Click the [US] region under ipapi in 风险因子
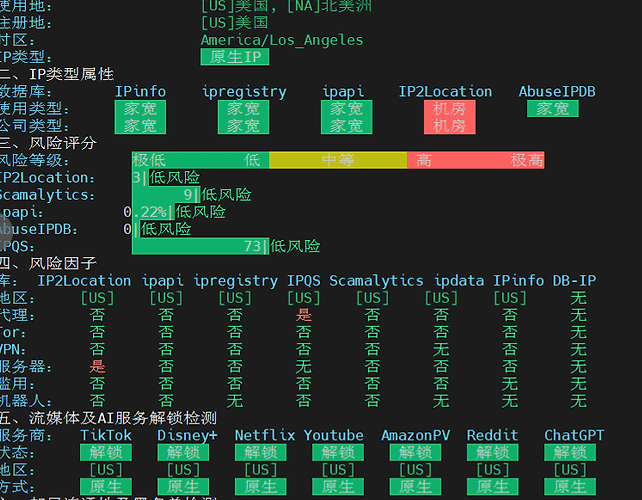Screen dimensions: 642x500 click(166, 298)
